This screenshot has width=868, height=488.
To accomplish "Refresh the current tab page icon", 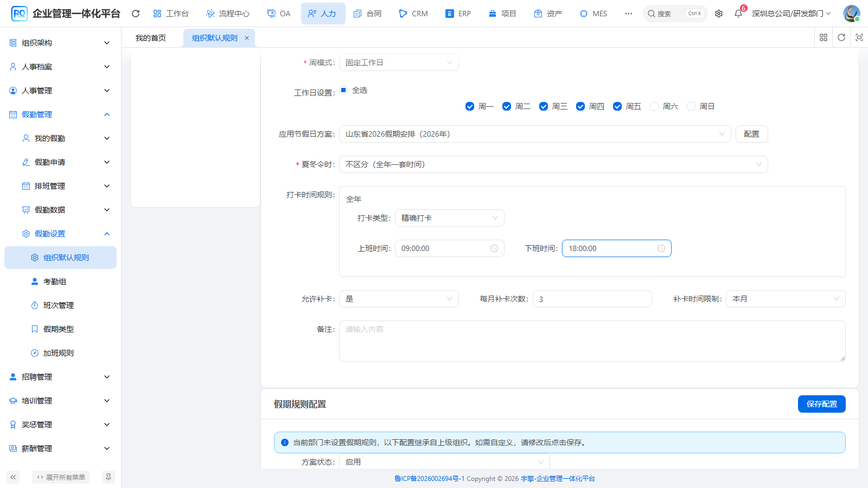I will [841, 37].
